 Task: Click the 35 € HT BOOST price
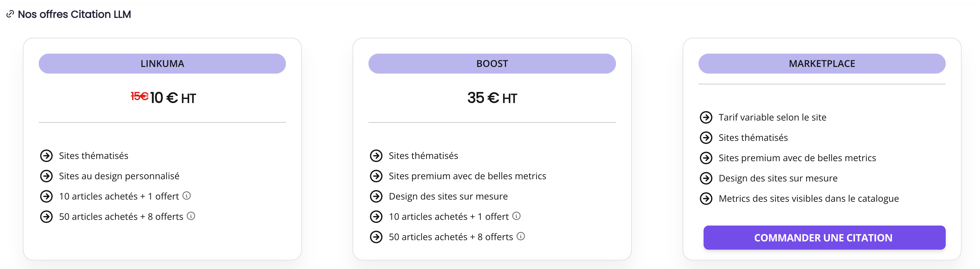(x=492, y=98)
